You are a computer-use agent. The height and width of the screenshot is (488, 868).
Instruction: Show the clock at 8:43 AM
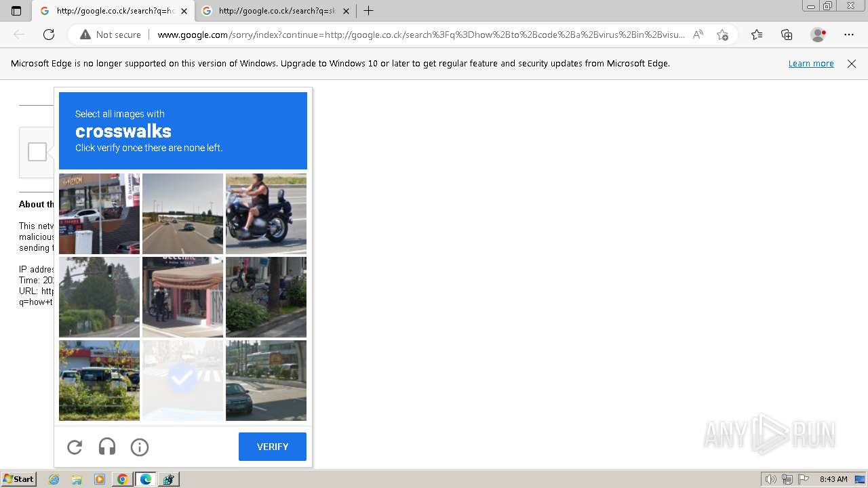coord(833,479)
